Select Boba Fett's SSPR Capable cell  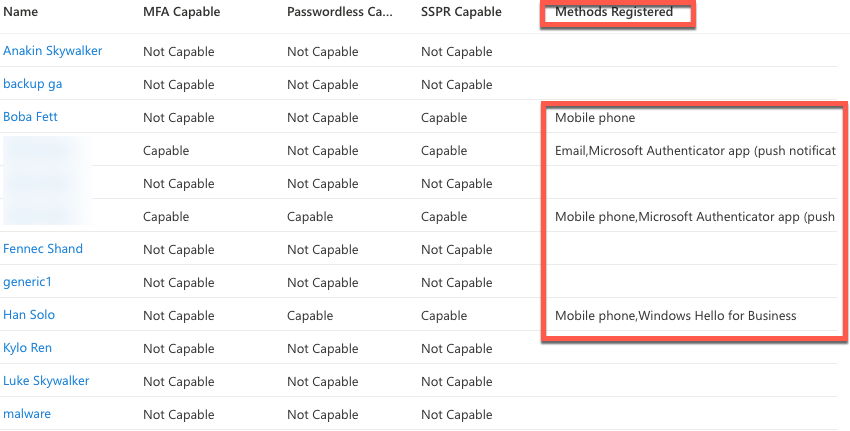(444, 118)
